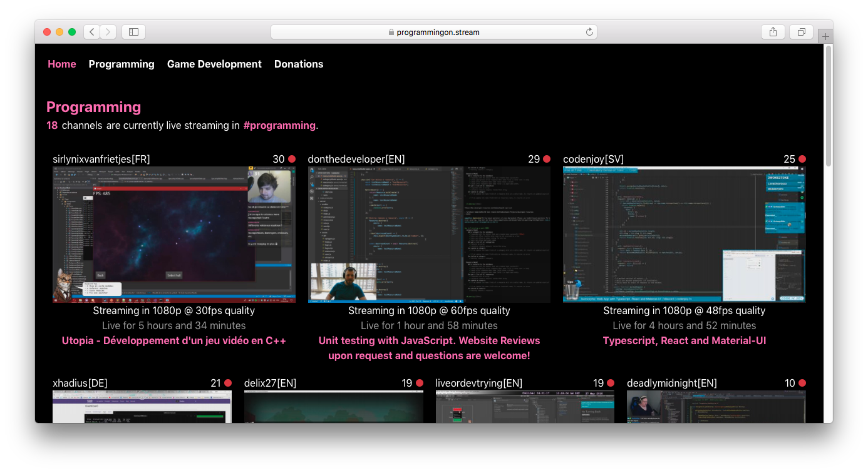Image resolution: width=868 pixels, height=473 pixels.
Task: Open the Donations nav item
Action: [299, 64]
